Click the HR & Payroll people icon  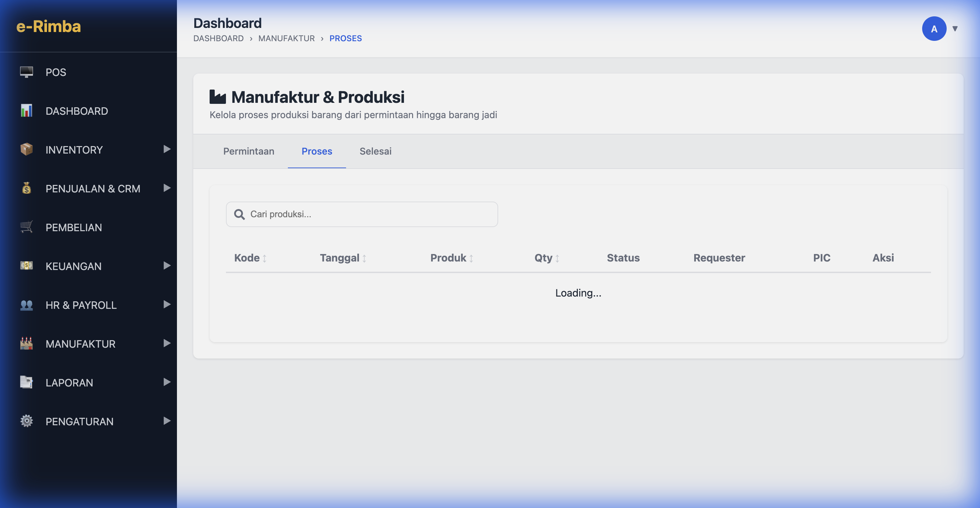[x=26, y=305]
